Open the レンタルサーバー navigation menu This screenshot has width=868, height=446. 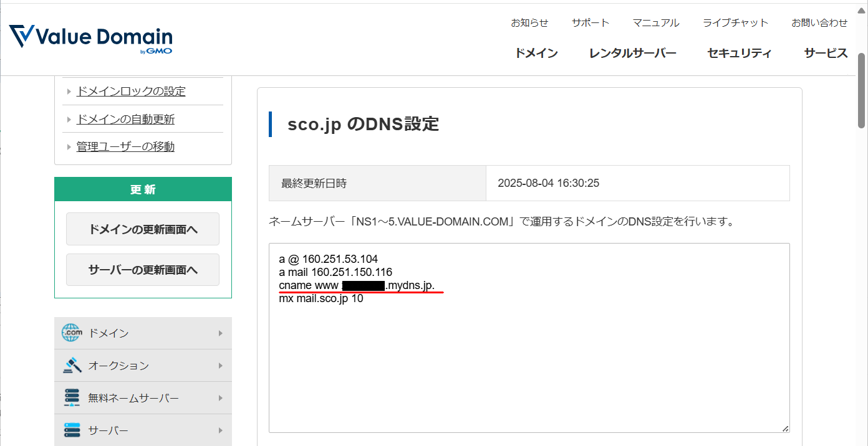click(633, 53)
